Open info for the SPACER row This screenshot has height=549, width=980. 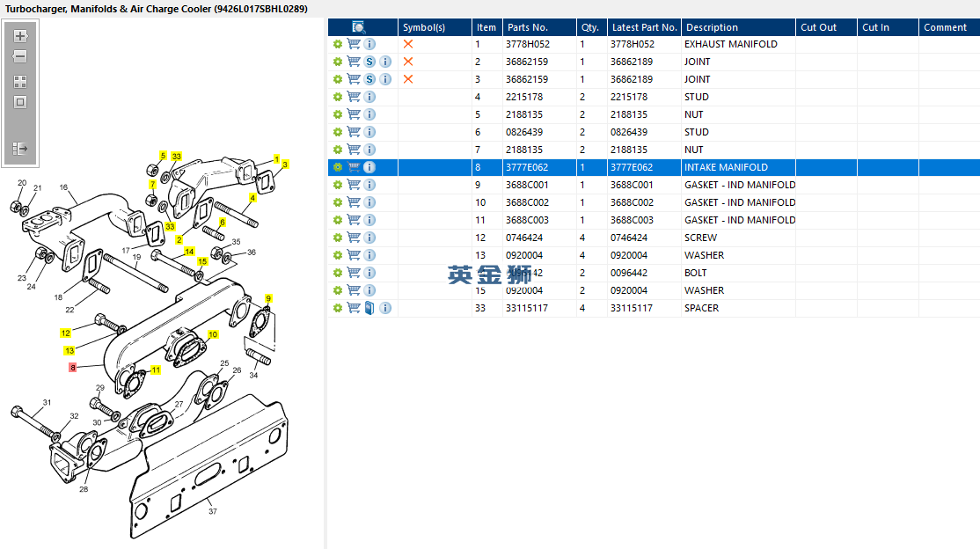(385, 308)
